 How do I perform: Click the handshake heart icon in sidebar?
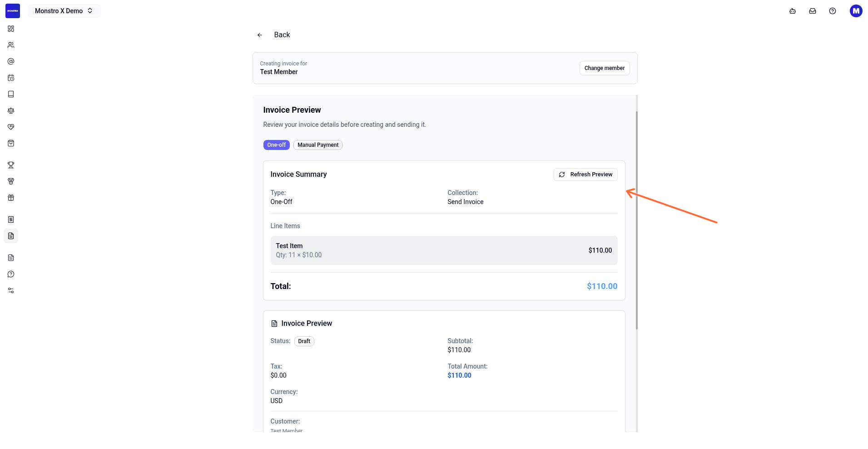click(x=11, y=127)
